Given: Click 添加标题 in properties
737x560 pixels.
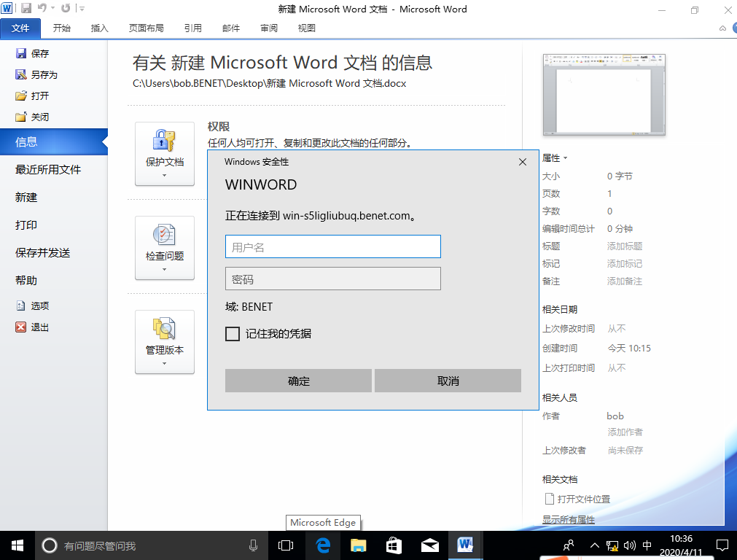Looking at the screenshot, I should pyautogui.click(x=625, y=246).
